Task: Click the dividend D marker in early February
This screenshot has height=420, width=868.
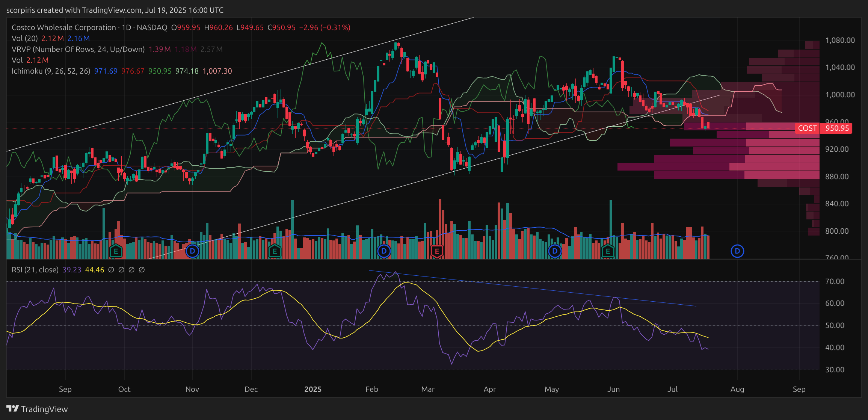Action: pos(384,251)
